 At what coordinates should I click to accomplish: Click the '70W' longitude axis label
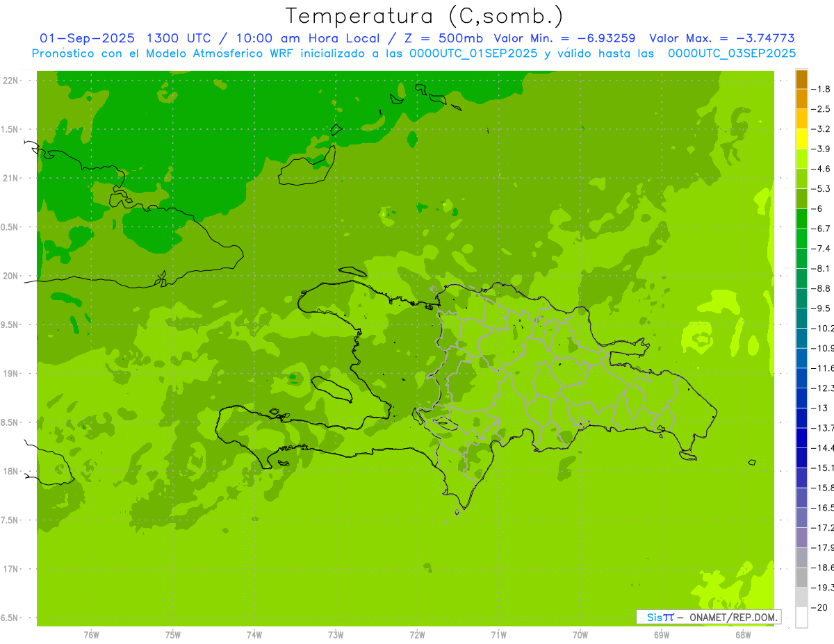tap(580, 635)
